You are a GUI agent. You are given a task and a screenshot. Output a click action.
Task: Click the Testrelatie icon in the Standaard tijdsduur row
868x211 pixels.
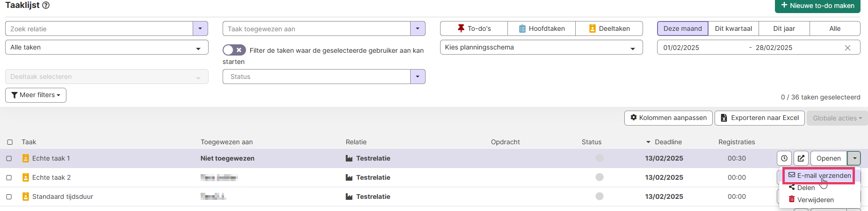pyautogui.click(x=349, y=197)
